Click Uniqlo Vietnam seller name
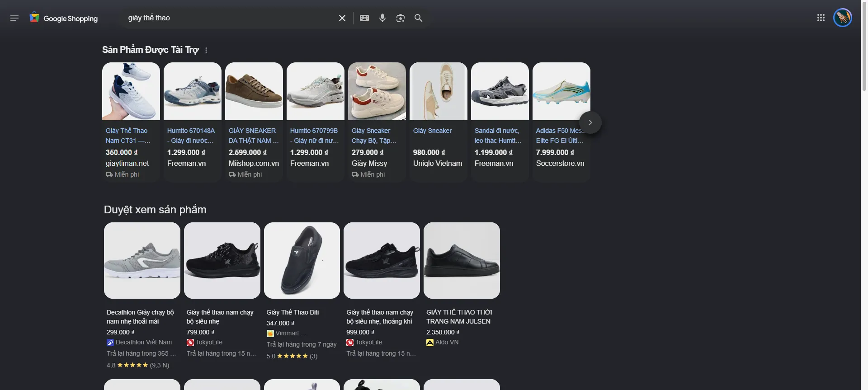The image size is (868, 390). (438, 163)
